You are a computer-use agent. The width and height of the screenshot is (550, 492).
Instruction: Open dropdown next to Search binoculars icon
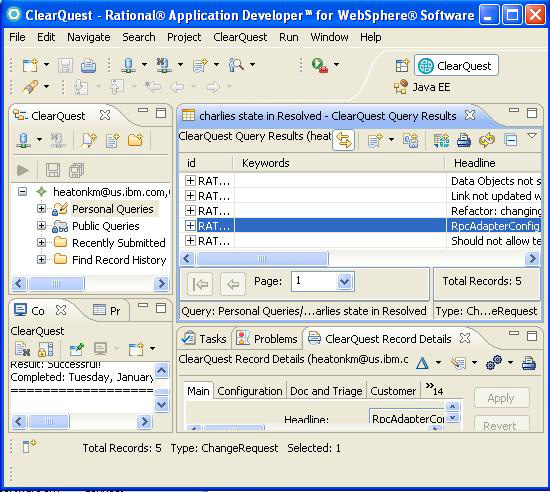point(253,65)
